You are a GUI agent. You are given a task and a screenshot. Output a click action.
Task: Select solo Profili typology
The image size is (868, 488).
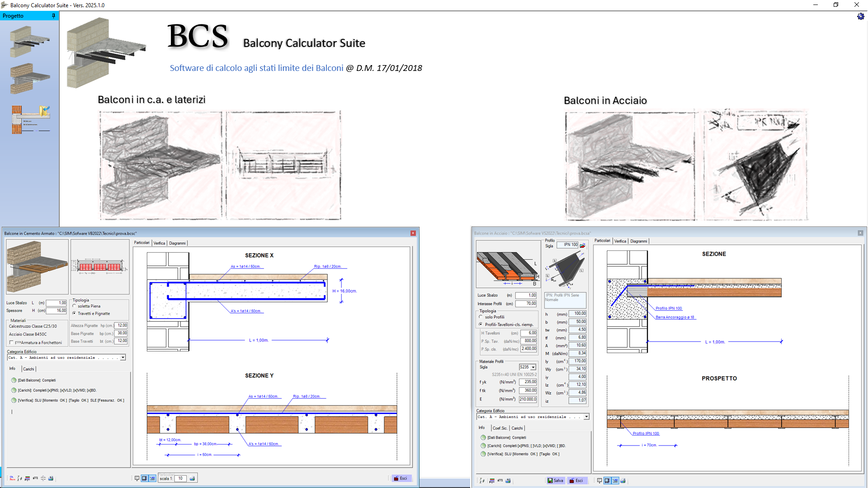491,317
